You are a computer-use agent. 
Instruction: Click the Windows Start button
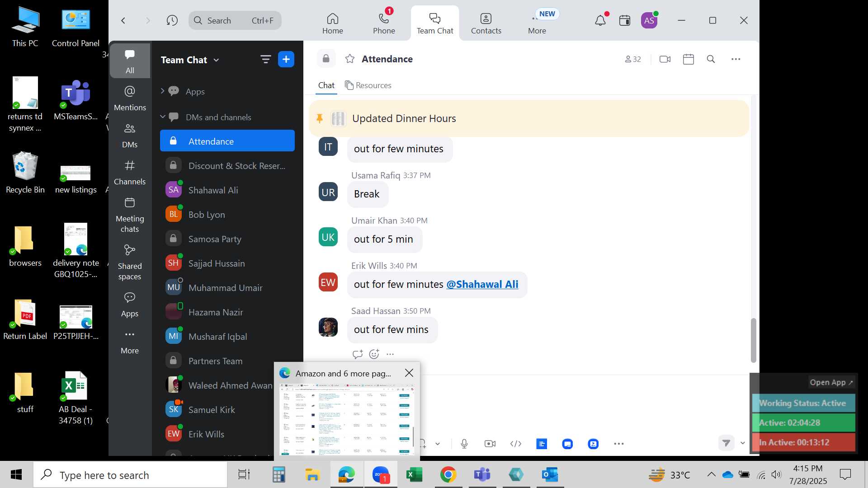(16, 474)
